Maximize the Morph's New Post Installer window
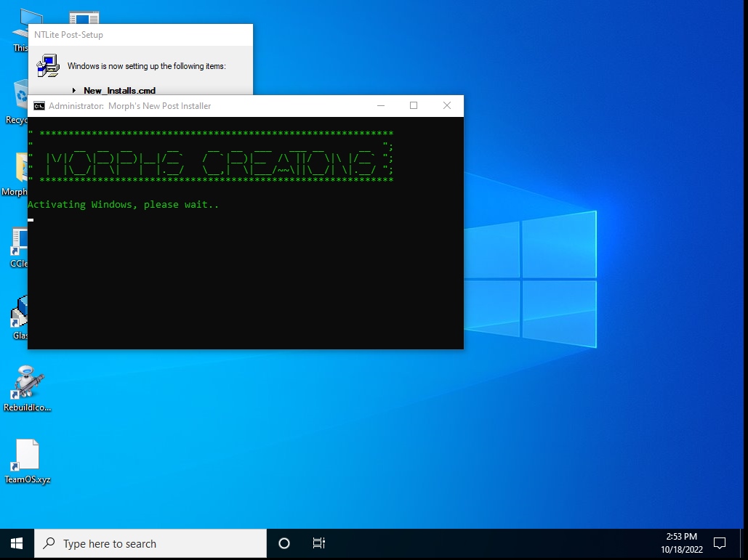The width and height of the screenshot is (748, 560). [414, 106]
